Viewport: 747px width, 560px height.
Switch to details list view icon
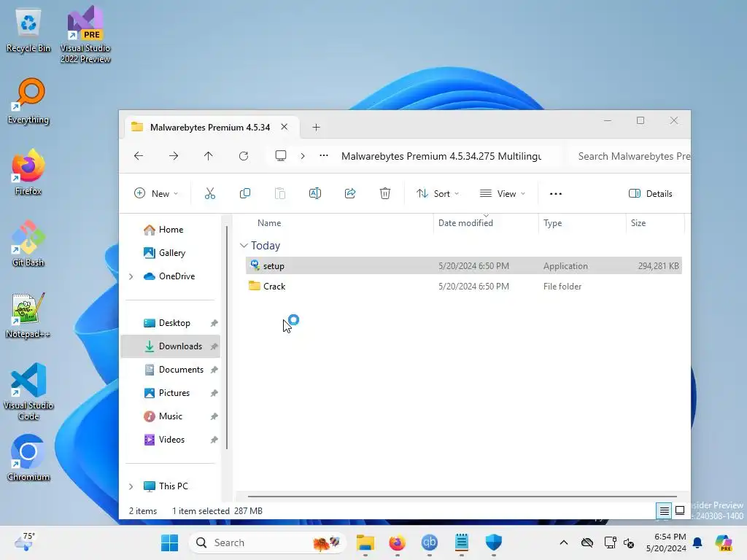click(664, 511)
